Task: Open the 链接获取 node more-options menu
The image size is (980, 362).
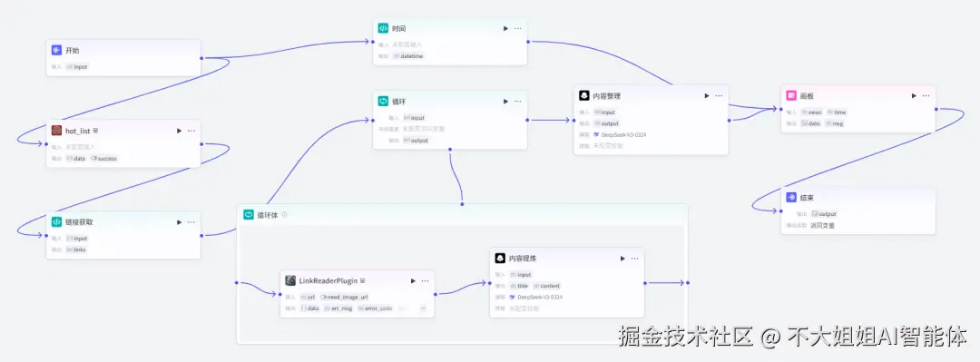Action: coord(191,222)
